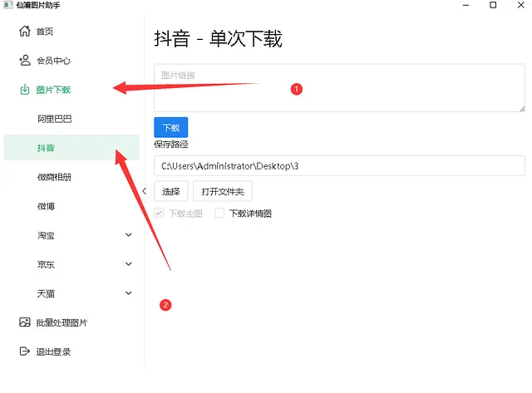Close the application window
532x393 pixels.
pos(521,5)
